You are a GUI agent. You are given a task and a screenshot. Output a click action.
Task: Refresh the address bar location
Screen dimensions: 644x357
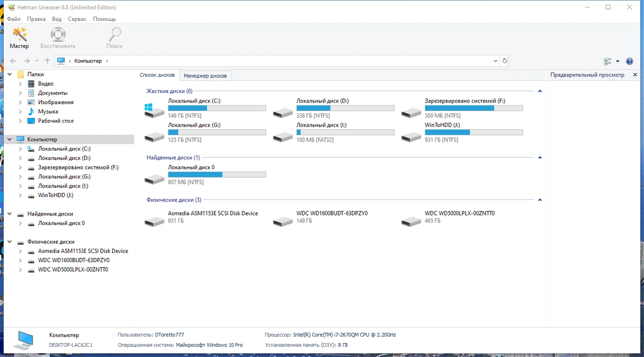[x=504, y=61]
